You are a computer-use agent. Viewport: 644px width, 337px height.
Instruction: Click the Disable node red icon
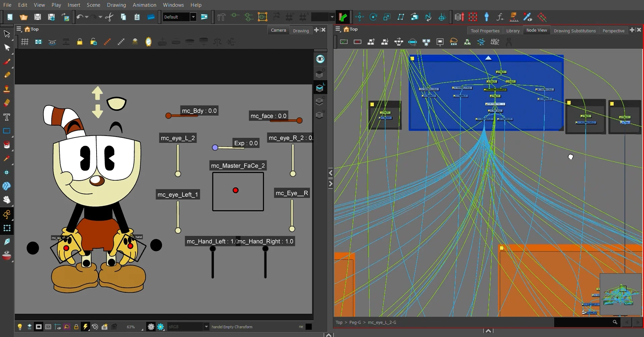[358, 42]
